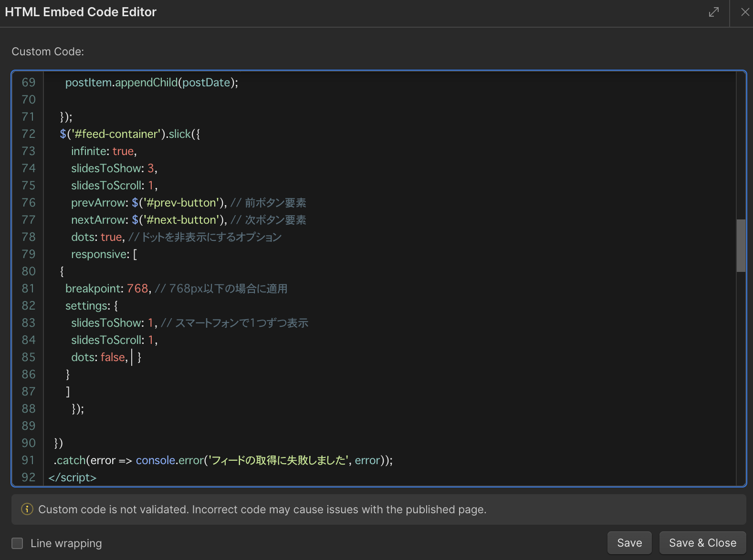The width and height of the screenshot is (753, 560).
Task: Click the comment '次ボタン要素'
Action: click(x=275, y=220)
